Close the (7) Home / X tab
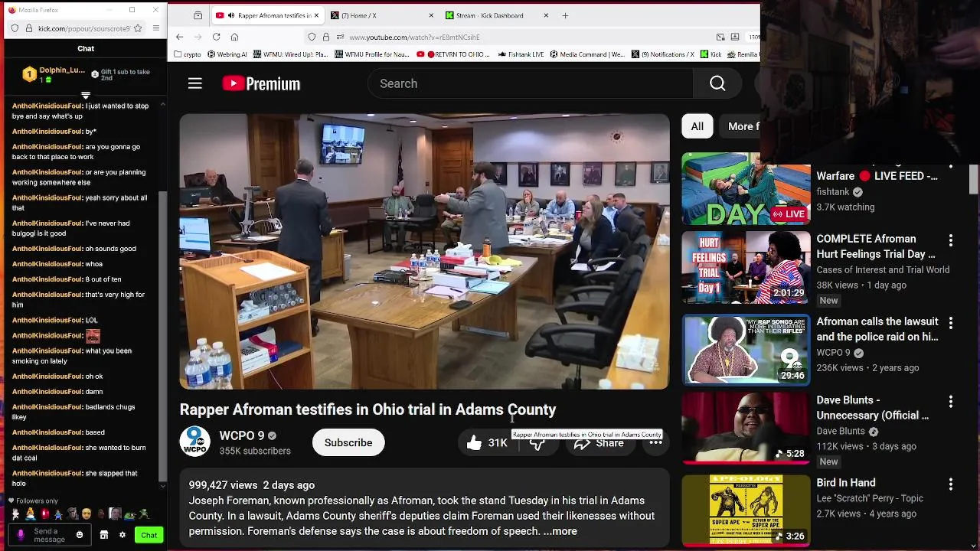The height and width of the screenshot is (551, 980). pyautogui.click(x=431, y=15)
